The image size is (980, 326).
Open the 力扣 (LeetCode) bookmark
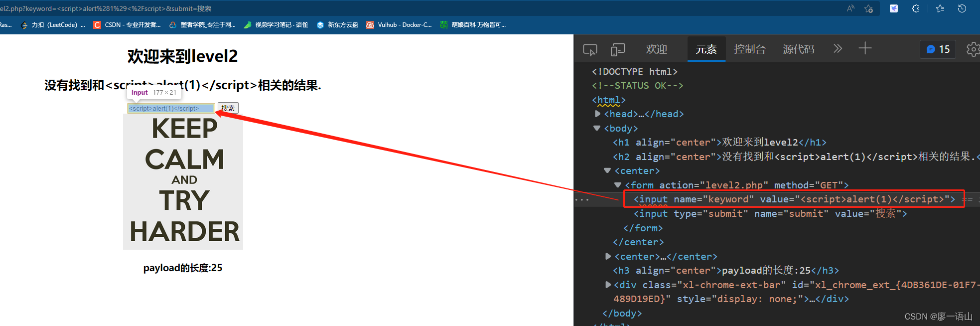pos(53,25)
